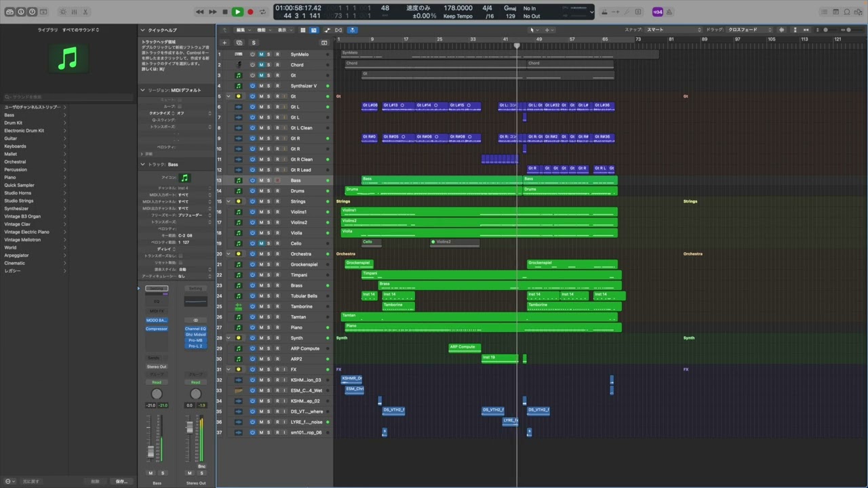Screen dimensions: 868x488
Task: Toggle the purple count-in 1234 button
Action: click(658, 12)
